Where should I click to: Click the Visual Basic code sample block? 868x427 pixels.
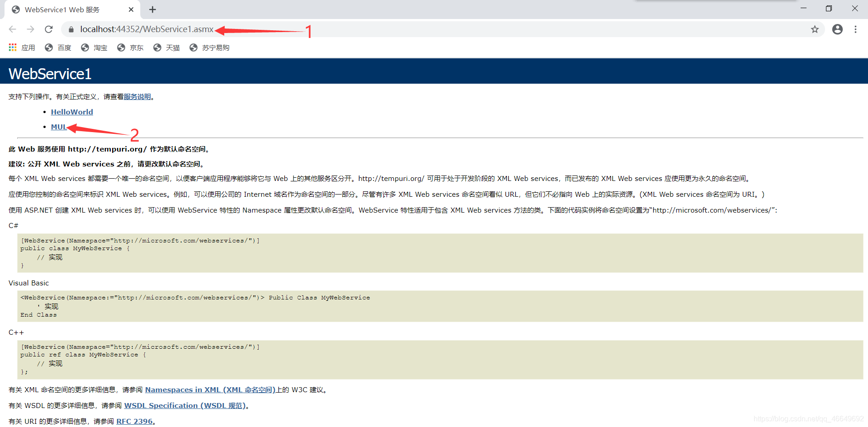(x=440, y=306)
